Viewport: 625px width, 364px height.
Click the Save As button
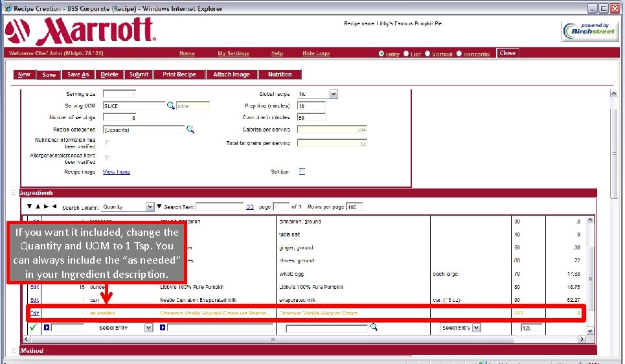tap(78, 74)
